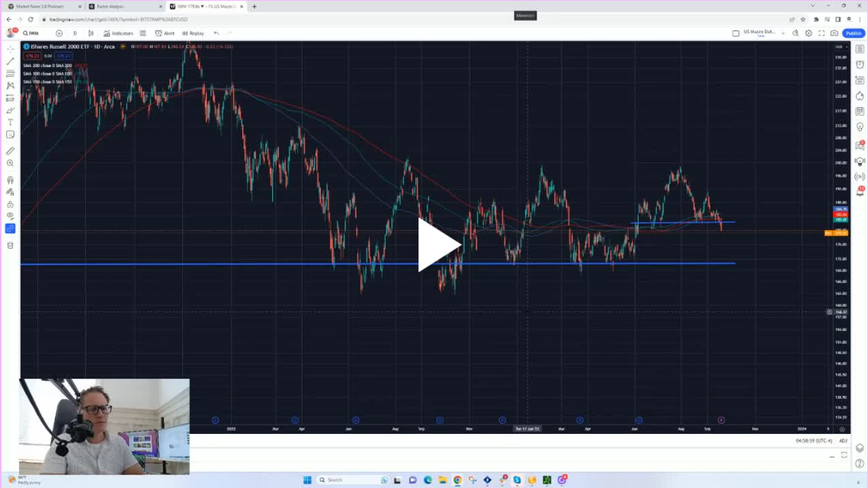Open the TradingView user profile menu

[x=11, y=34]
